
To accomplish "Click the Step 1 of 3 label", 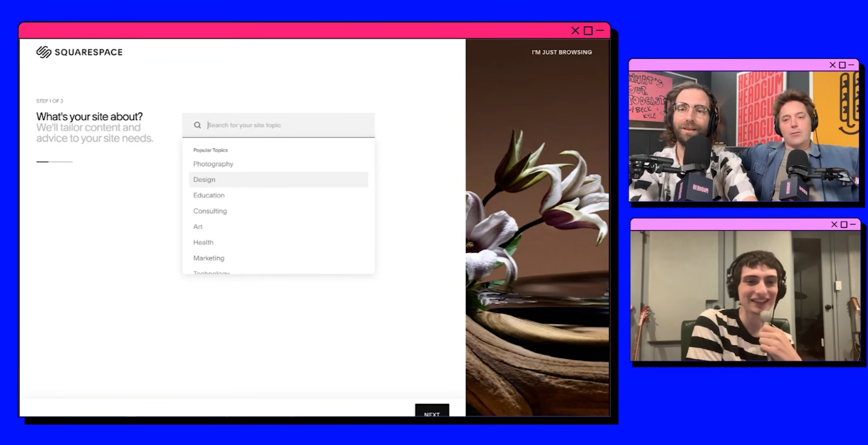I will tap(50, 101).
